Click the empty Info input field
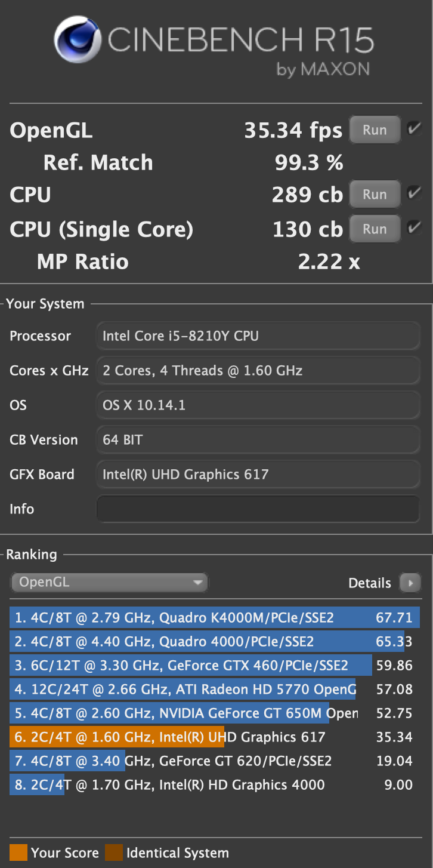433x868 pixels. [258, 509]
